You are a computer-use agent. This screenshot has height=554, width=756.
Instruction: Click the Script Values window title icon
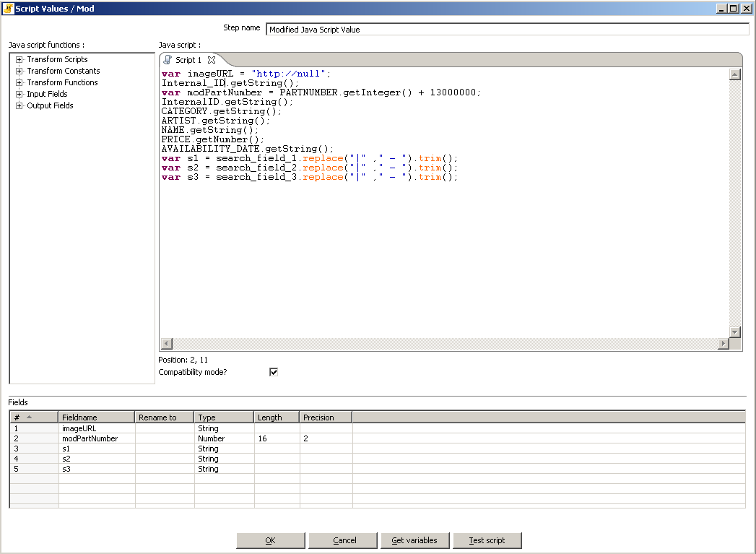pyautogui.click(x=8, y=8)
